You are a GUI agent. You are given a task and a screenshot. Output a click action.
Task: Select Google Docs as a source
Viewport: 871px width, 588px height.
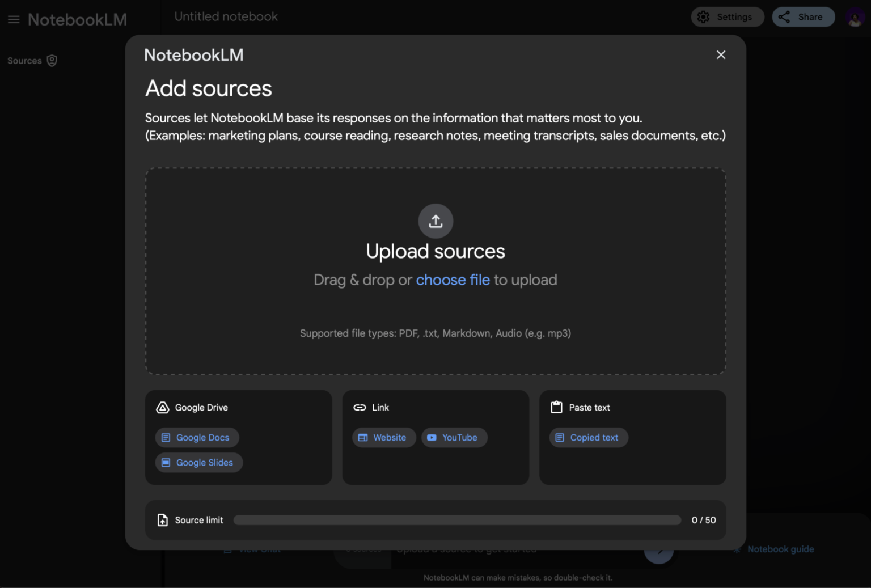pyautogui.click(x=197, y=437)
